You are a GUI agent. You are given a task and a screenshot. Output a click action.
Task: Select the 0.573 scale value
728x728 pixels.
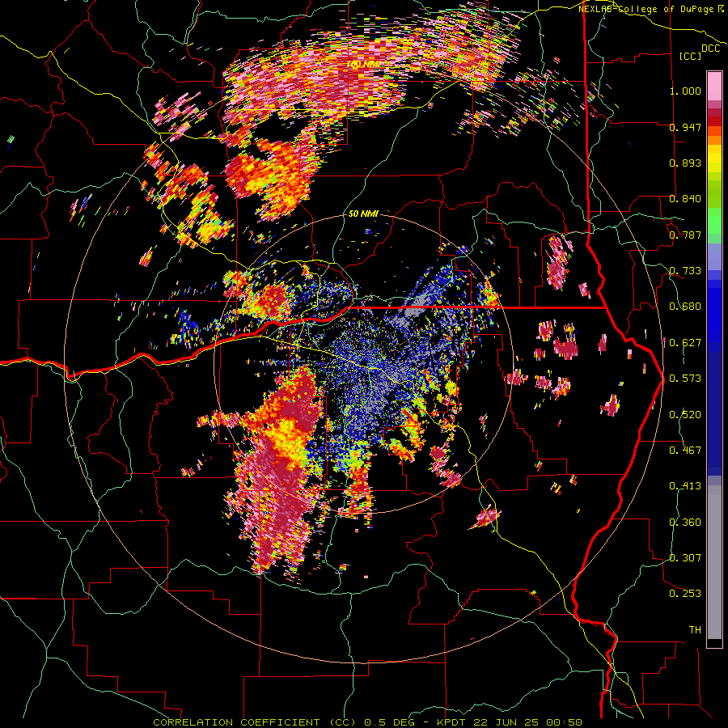685,379
